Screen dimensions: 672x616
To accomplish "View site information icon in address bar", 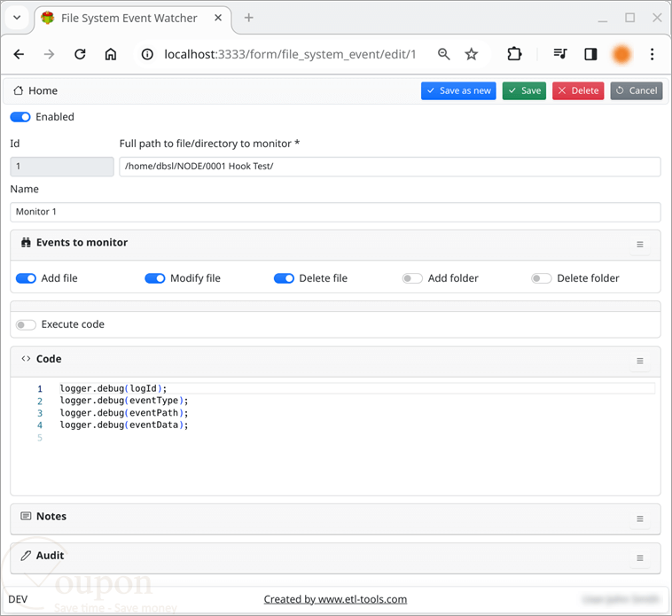I will (x=147, y=54).
